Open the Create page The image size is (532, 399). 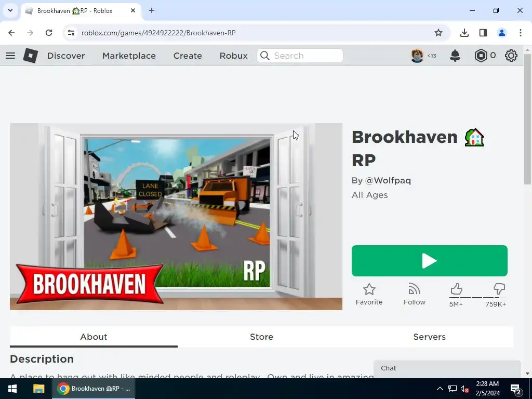click(188, 56)
